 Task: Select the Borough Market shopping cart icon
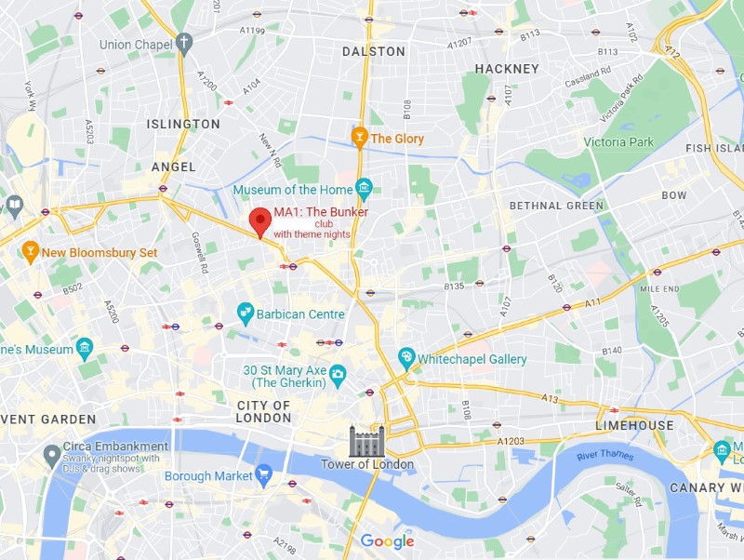(x=264, y=476)
